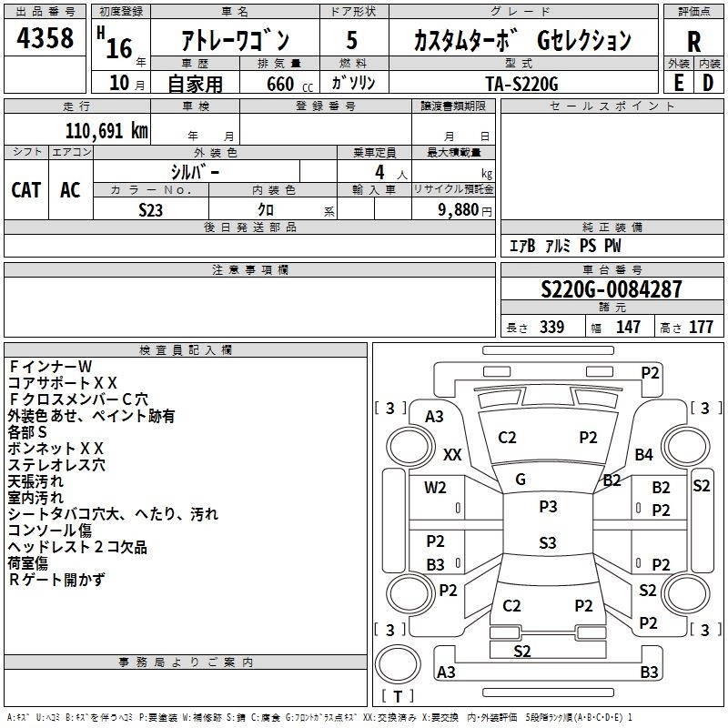Click the P3 roof damage marker
The image size is (728, 728).
[548, 507]
